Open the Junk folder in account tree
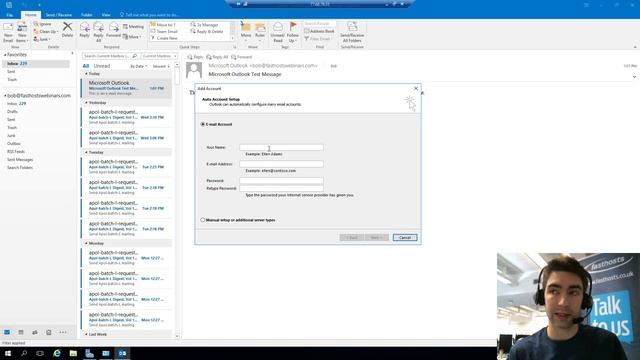This screenshot has width=640, height=360. (x=11, y=136)
